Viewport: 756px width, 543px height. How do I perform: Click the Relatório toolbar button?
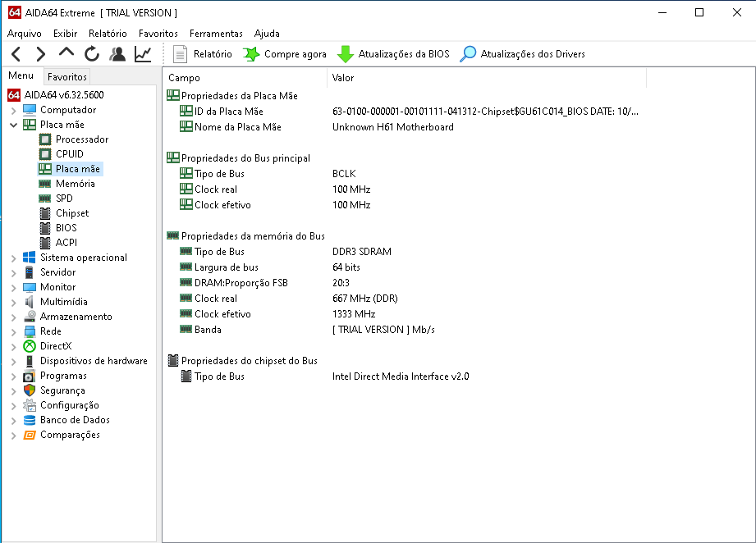pos(202,54)
